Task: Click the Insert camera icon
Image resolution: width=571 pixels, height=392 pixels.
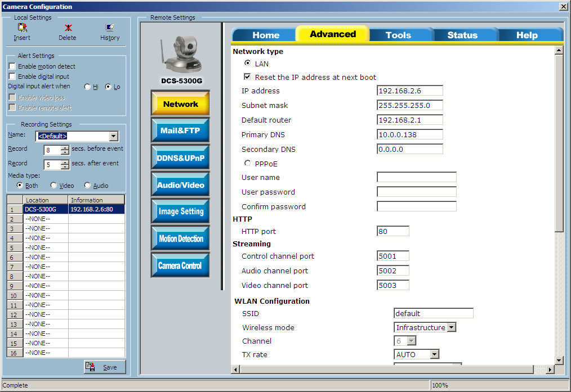Action: [x=23, y=28]
